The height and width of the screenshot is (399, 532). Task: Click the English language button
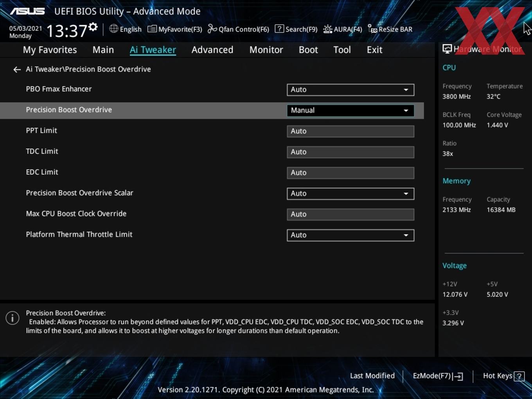pyautogui.click(x=126, y=29)
